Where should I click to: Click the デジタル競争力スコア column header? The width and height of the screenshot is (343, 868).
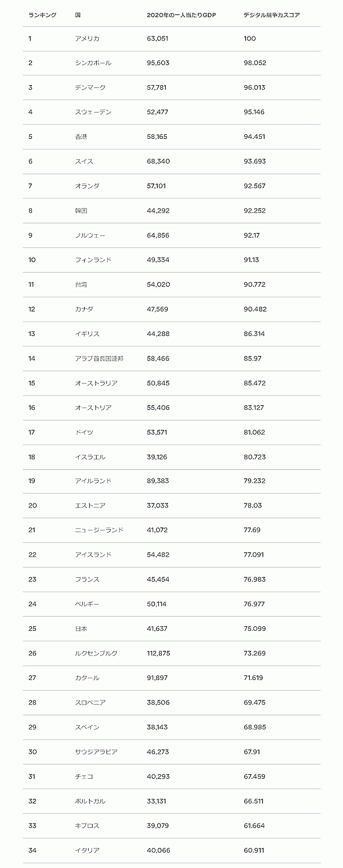(272, 15)
